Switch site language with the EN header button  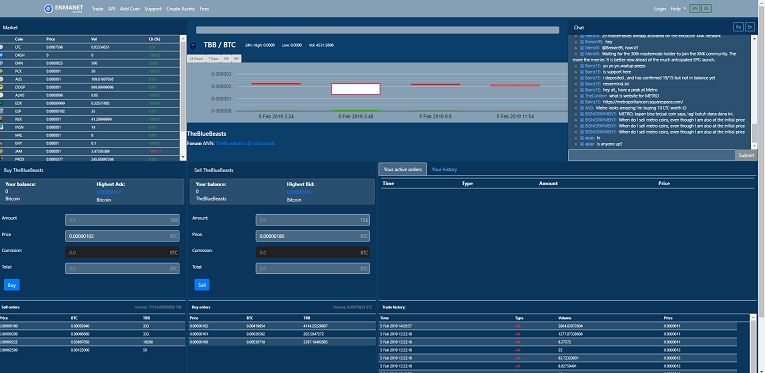tap(695, 8)
